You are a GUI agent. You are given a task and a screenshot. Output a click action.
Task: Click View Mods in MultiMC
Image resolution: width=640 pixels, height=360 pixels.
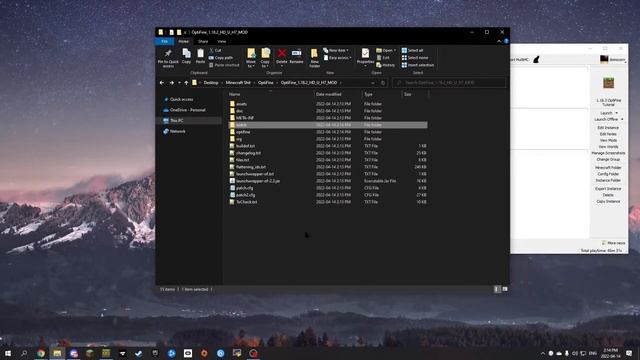point(608,140)
